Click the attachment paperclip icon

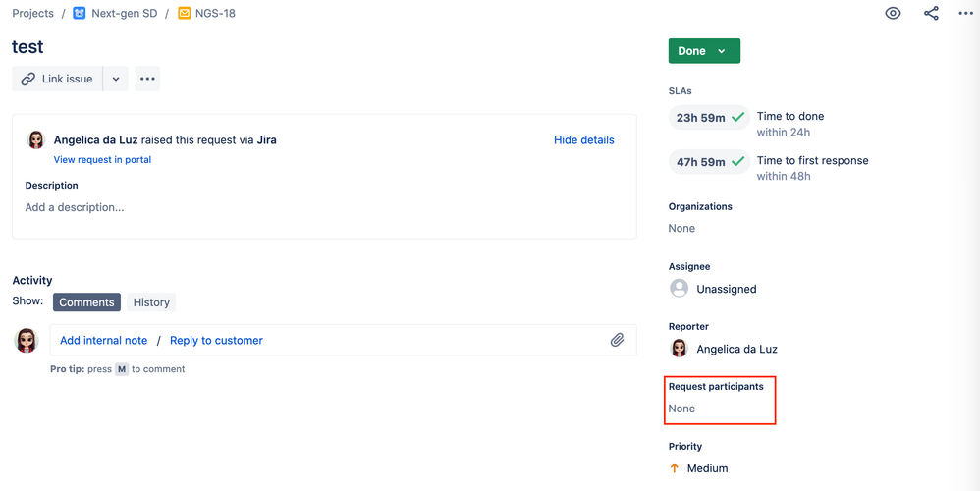618,340
